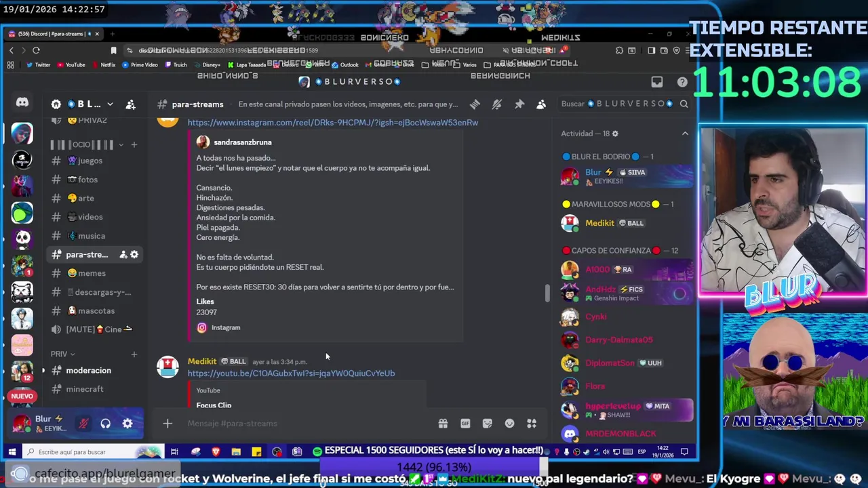The width and height of the screenshot is (868, 488).
Task: Collapse the OCIO channel category
Action: pyautogui.click(x=87, y=144)
